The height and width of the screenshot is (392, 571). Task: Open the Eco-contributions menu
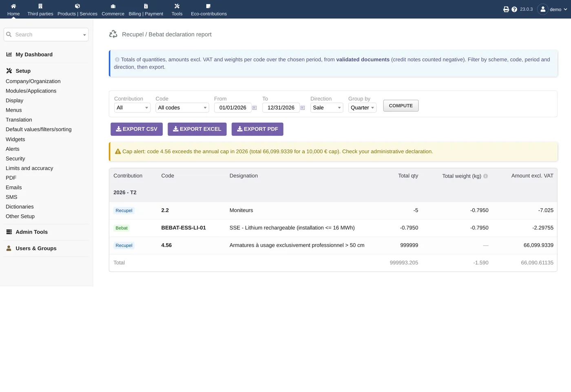(209, 9)
